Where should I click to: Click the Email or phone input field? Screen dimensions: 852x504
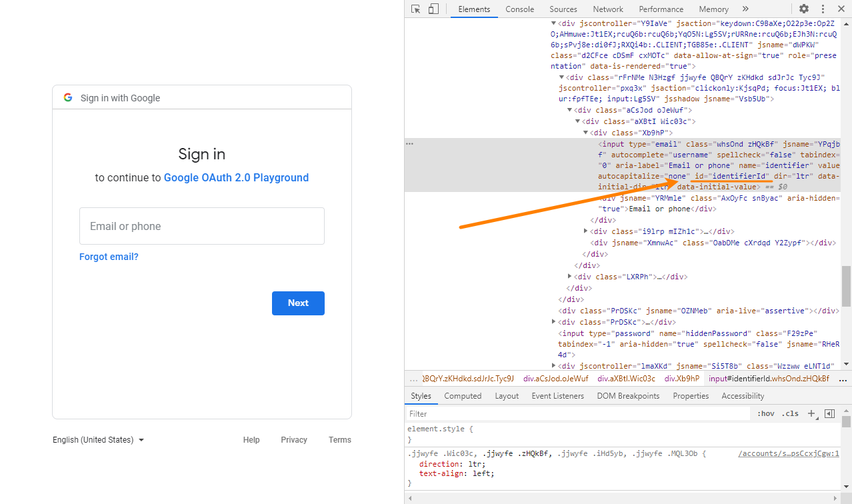[x=202, y=225]
